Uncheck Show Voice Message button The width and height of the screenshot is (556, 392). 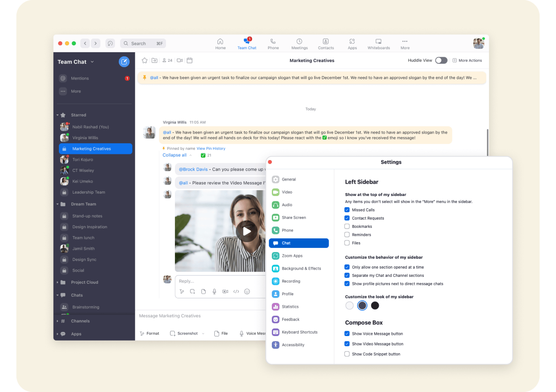[347, 334]
